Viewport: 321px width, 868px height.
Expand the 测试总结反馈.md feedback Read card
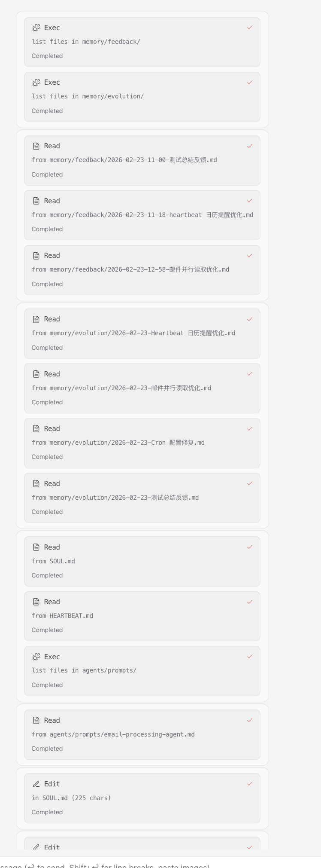point(142,160)
